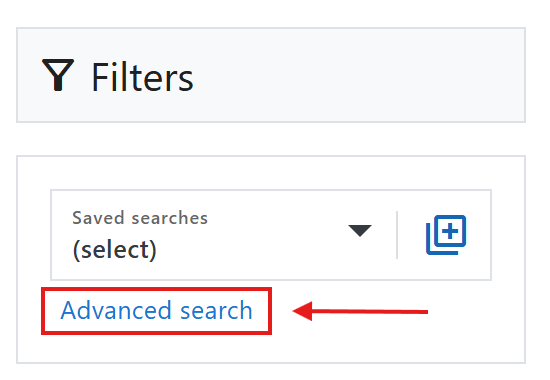
Task: Open the Saved searches combo box
Action: click(x=223, y=235)
